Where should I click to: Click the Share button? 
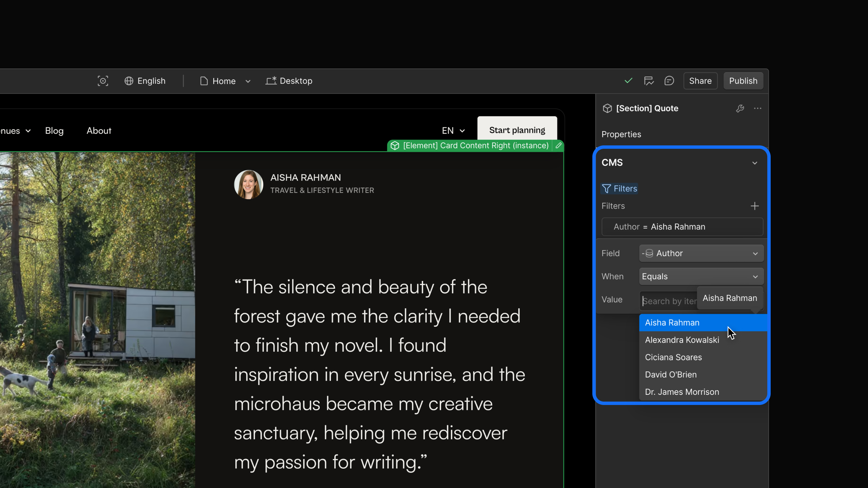pos(700,81)
